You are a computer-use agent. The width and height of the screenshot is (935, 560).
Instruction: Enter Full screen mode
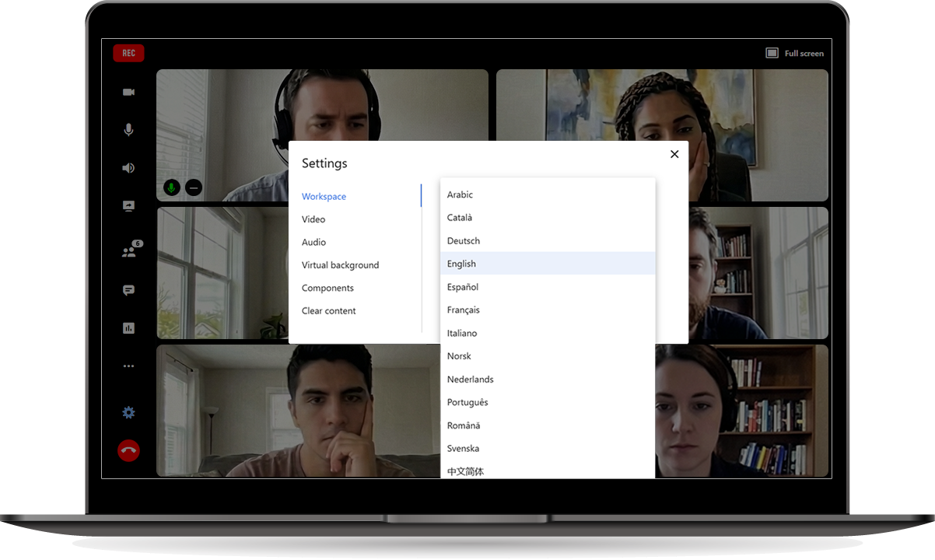(x=795, y=53)
